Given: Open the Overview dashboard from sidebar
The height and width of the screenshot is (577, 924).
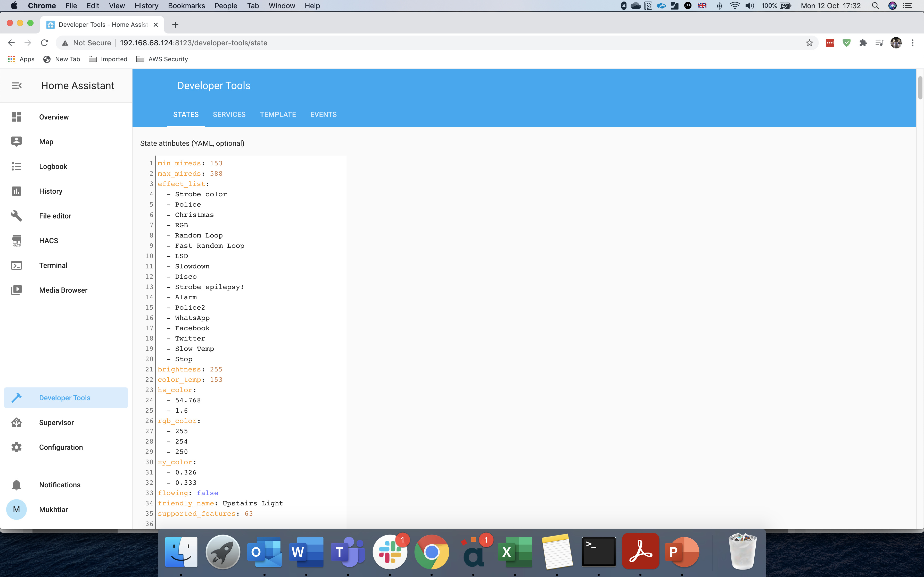Looking at the screenshot, I should 53,117.
